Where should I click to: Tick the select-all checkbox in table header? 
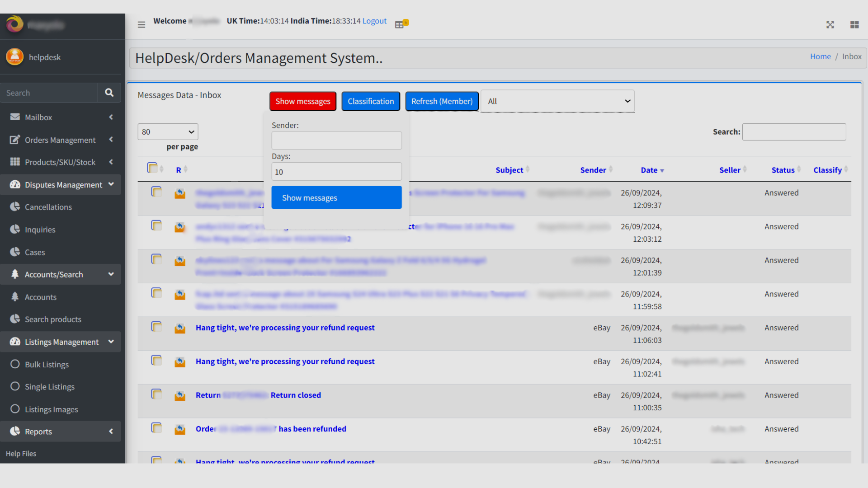(152, 168)
